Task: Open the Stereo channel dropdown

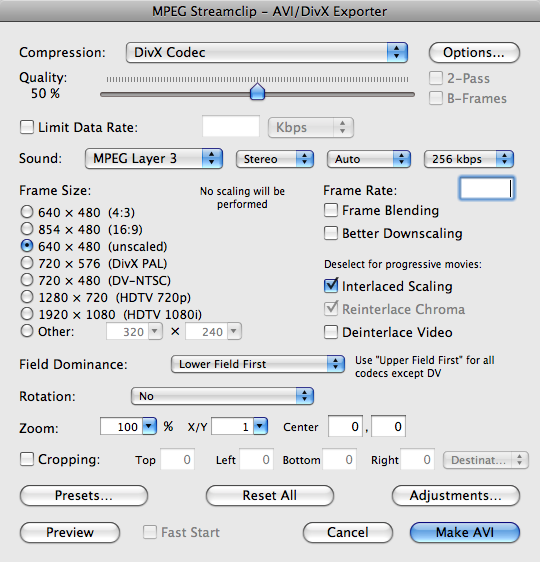Action: coord(275,159)
